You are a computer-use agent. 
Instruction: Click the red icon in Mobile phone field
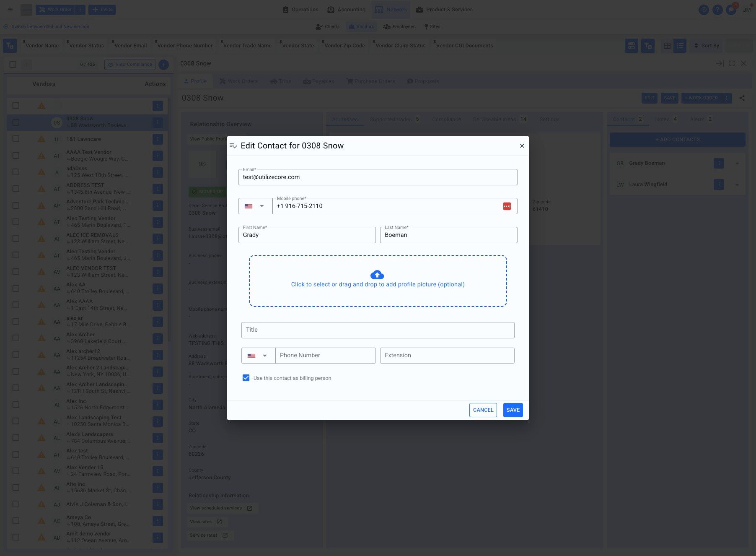tap(507, 206)
